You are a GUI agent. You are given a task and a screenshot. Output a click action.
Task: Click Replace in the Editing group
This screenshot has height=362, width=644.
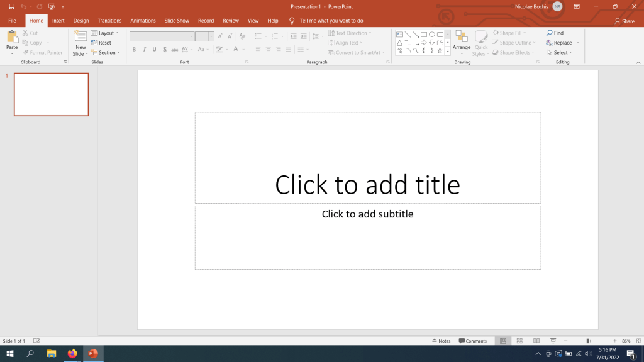(562, 42)
